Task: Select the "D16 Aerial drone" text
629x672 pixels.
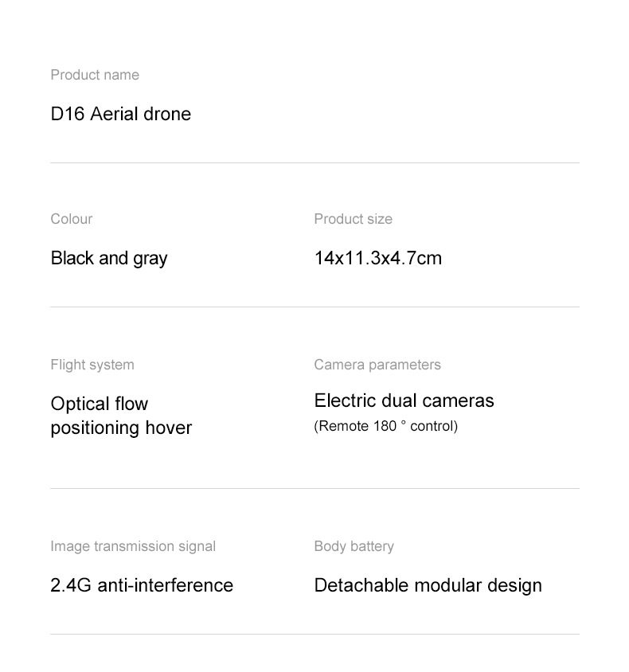Action: (x=121, y=114)
